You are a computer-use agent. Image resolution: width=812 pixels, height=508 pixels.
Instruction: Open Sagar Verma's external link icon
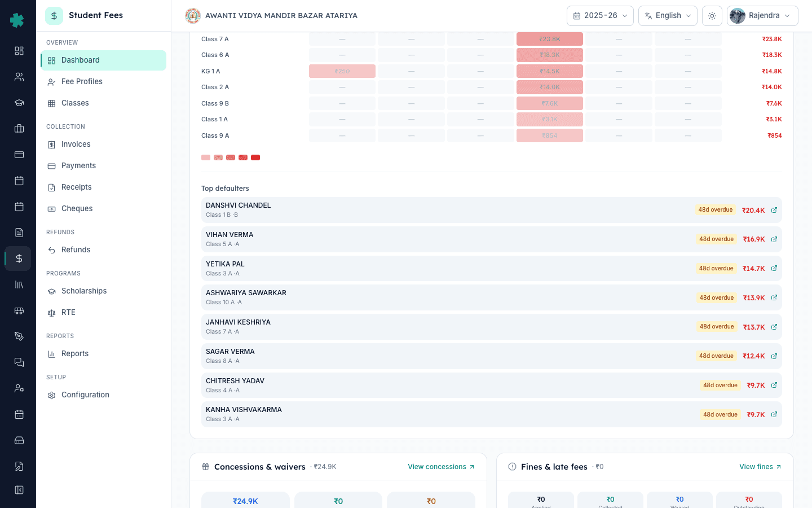pos(774,356)
